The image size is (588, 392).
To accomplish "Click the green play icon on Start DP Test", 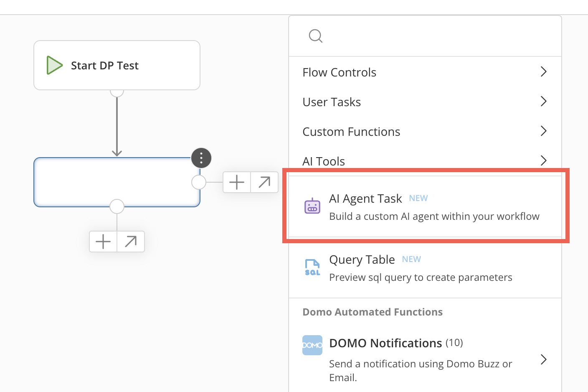I will tap(54, 65).
